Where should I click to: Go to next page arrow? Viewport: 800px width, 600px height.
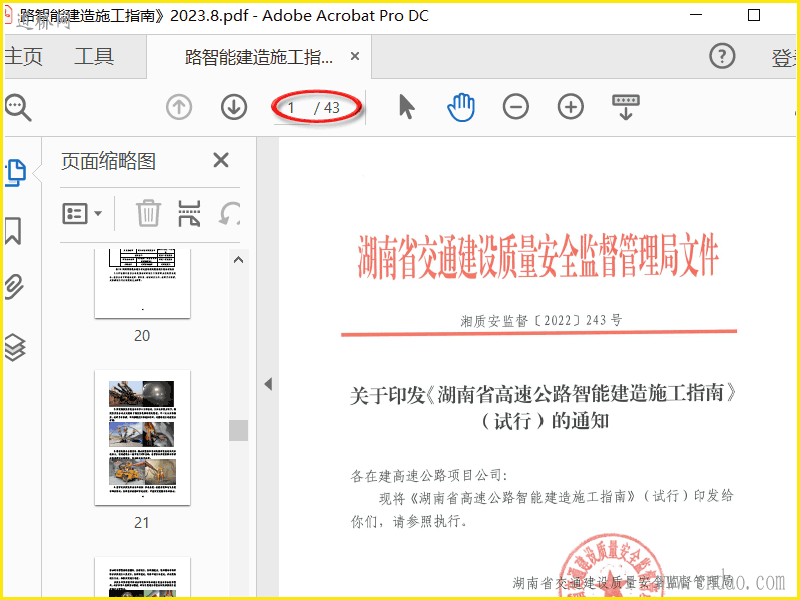(234, 107)
